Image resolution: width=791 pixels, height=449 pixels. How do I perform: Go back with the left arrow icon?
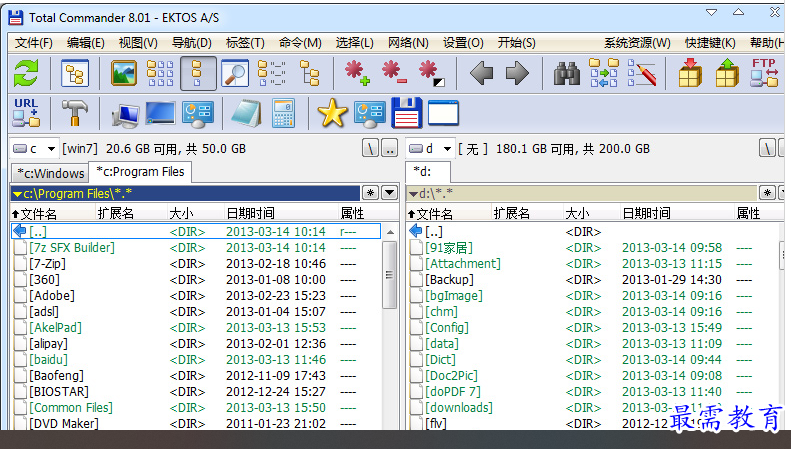481,73
